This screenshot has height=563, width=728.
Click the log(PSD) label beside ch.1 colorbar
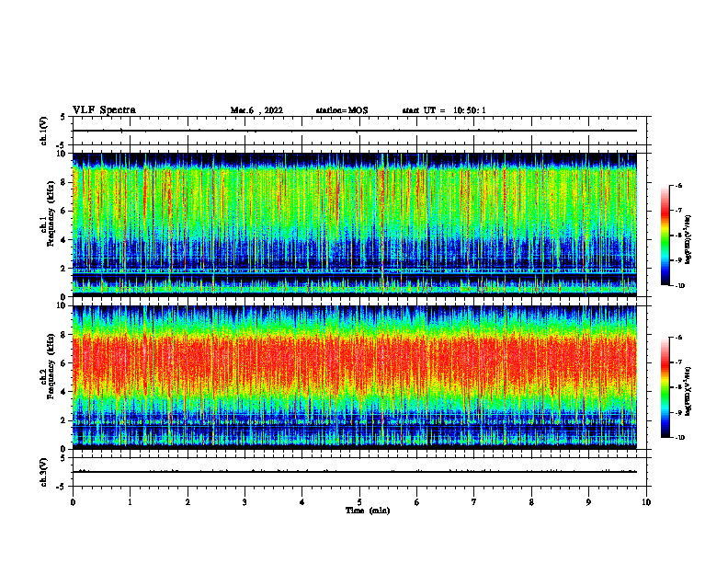[688, 239]
